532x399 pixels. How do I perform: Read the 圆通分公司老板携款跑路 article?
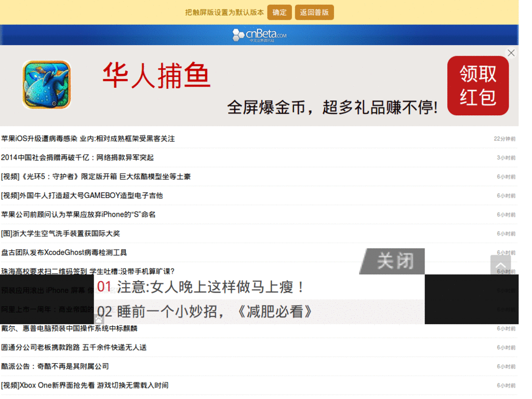[74, 347]
